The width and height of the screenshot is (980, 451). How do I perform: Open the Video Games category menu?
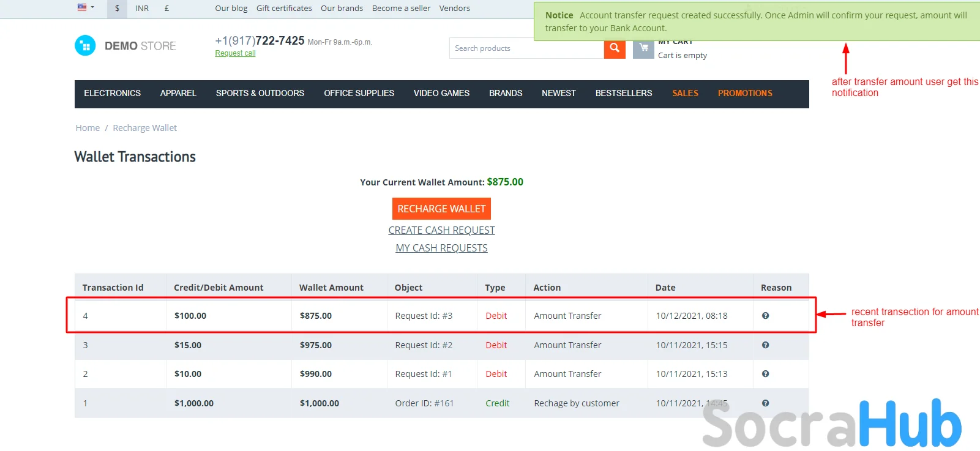441,94
